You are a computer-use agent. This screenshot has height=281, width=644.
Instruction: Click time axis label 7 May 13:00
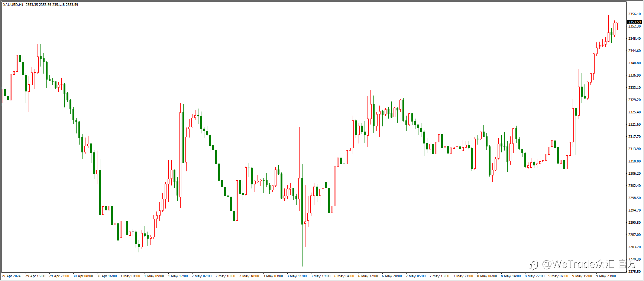point(440,276)
